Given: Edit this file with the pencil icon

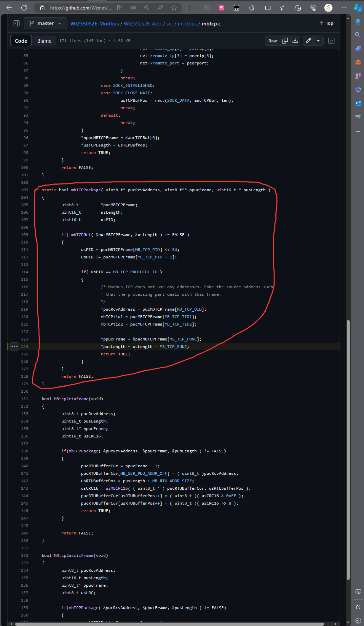Looking at the screenshot, I should (x=308, y=41).
